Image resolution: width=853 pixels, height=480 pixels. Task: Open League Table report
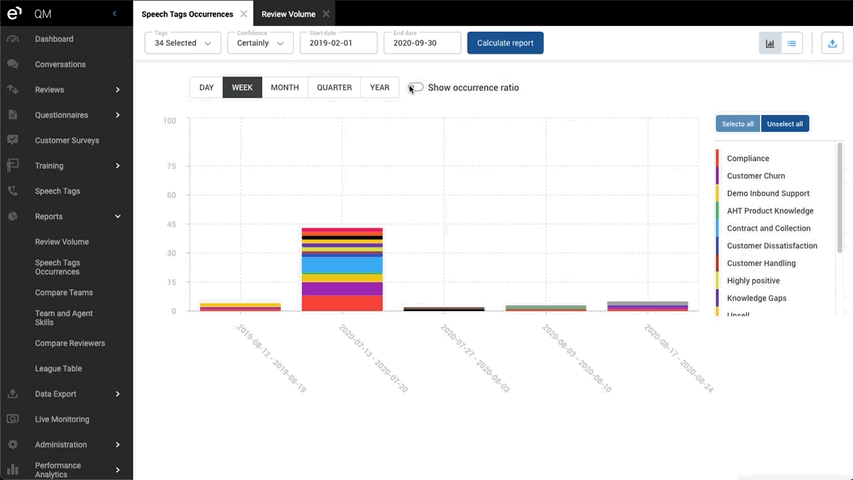pos(58,368)
